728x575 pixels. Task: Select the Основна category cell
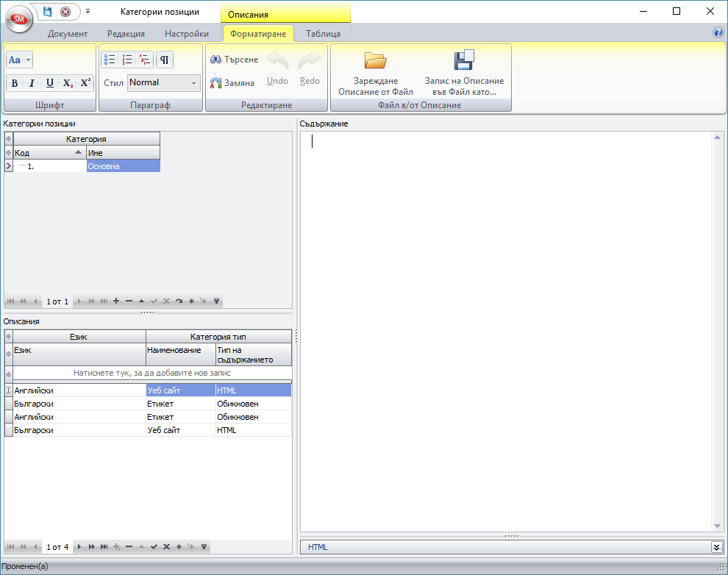(x=123, y=166)
